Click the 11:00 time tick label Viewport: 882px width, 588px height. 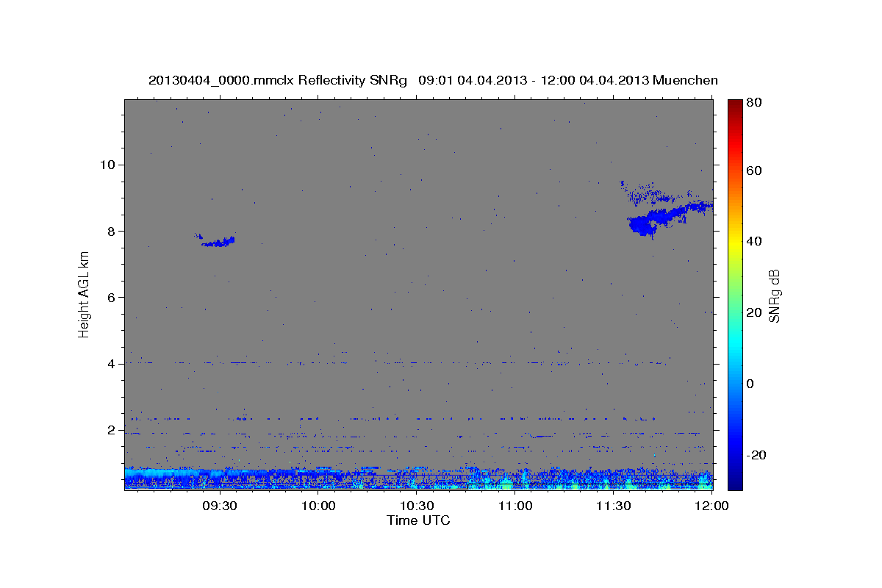tap(515, 506)
